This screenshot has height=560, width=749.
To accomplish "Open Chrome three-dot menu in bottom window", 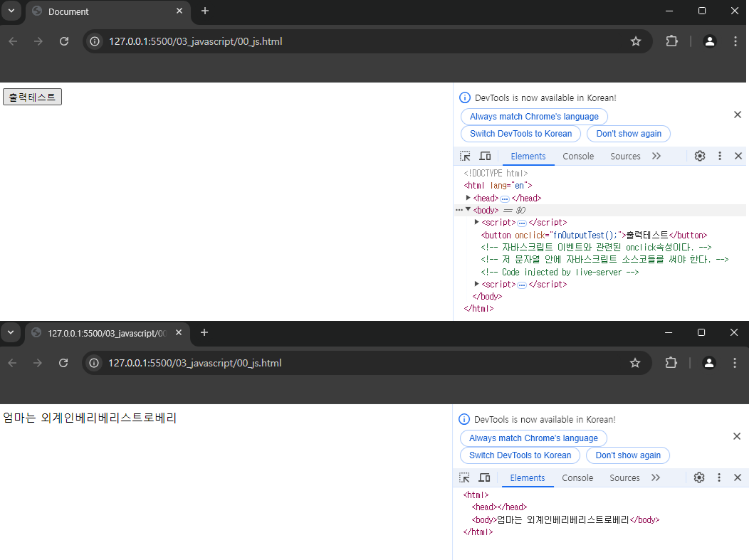I will click(x=734, y=364).
